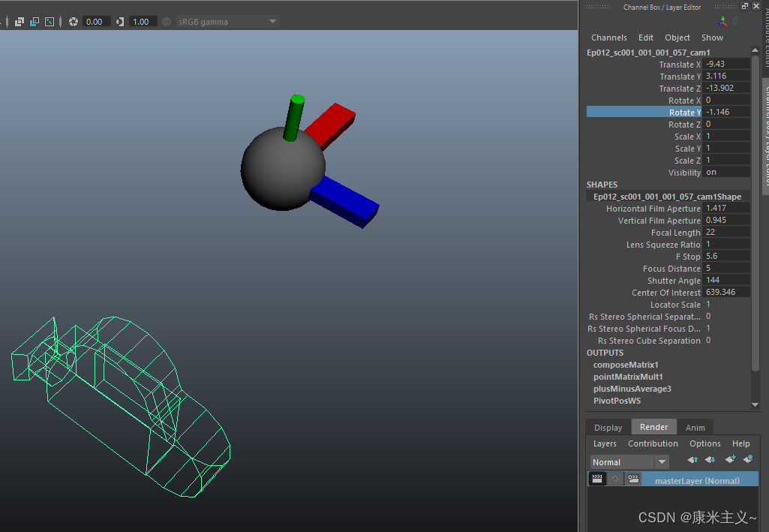Open the Edit menu in Channel Box
The image size is (769, 532).
coord(645,38)
